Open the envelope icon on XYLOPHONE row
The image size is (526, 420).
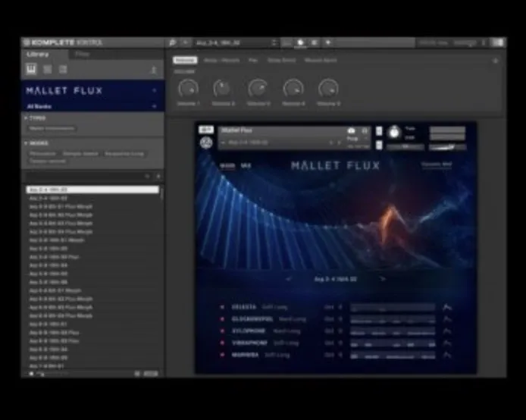click(447, 331)
